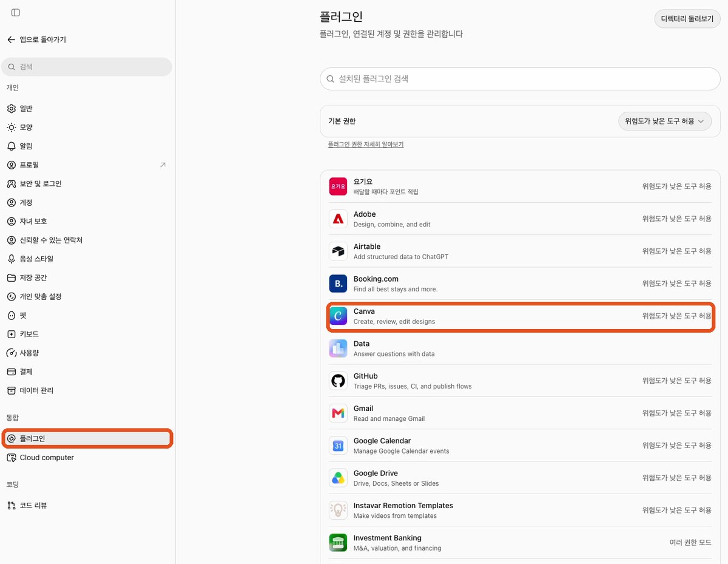Open the Canva plugin icon

338,316
